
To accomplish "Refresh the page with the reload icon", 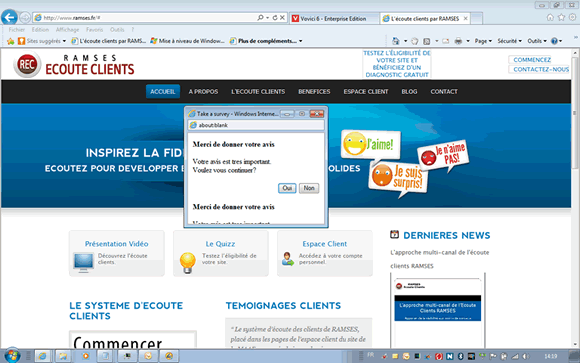I will point(275,18).
